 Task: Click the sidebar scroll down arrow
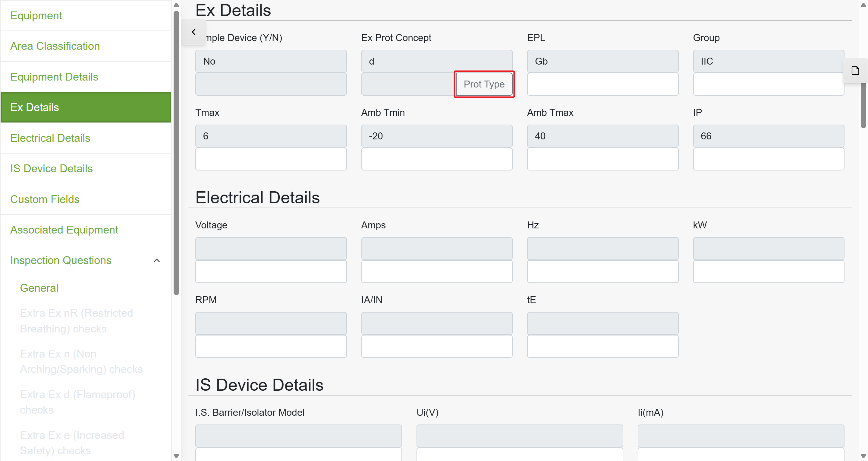pyautogui.click(x=176, y=456)
